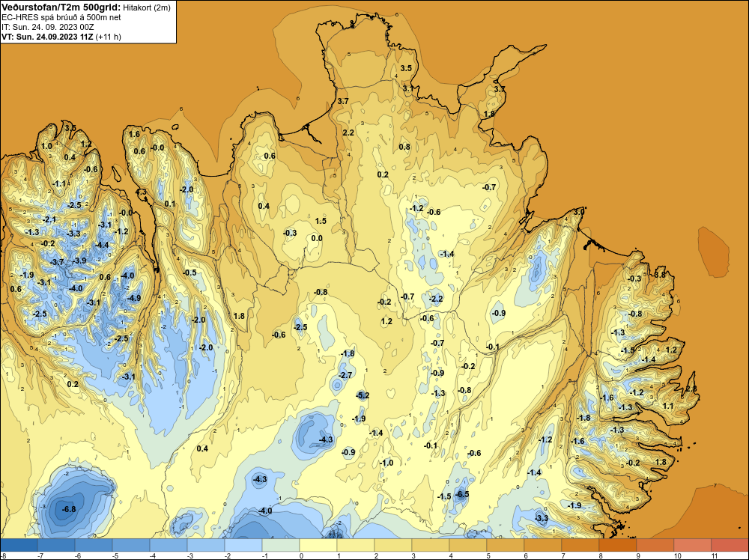The height and width of the screenshot is (560, 749).
Task: Click the positive 4.3 label on the coastline
Action: [x=142, y=192]
